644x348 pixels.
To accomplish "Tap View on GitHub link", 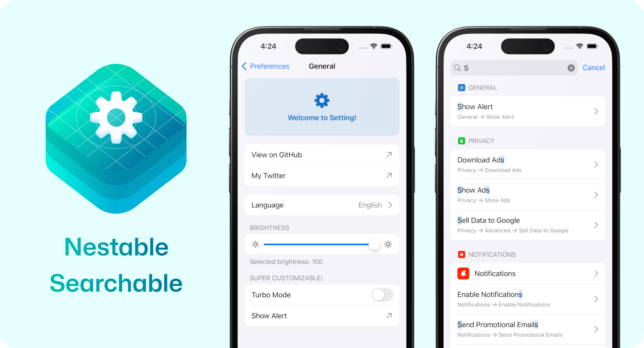I will click(322, 154).
